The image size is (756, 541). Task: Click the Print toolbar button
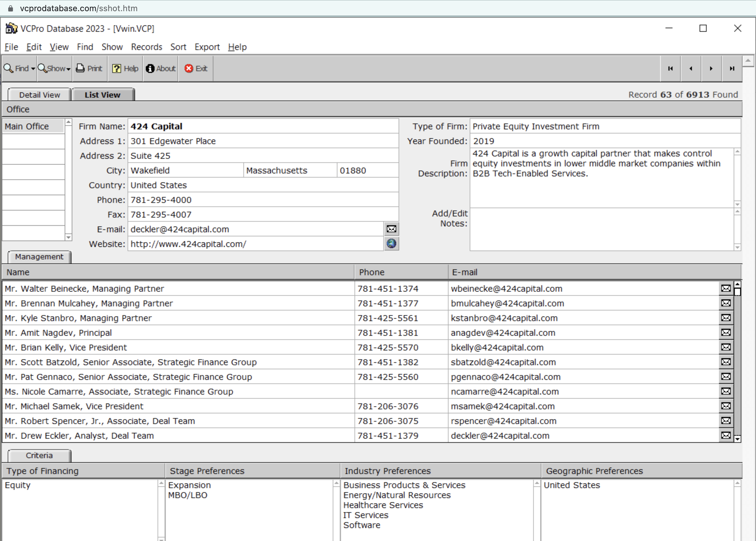point(89,68)
